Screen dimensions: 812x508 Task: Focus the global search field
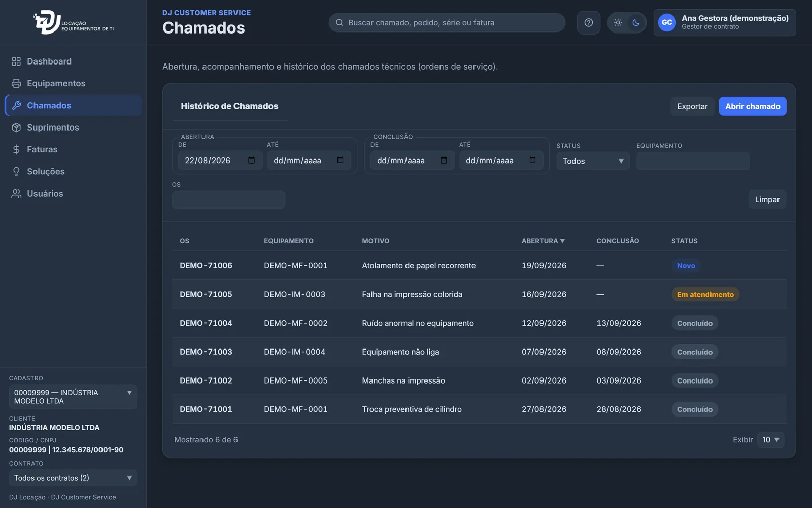point(447,22)
